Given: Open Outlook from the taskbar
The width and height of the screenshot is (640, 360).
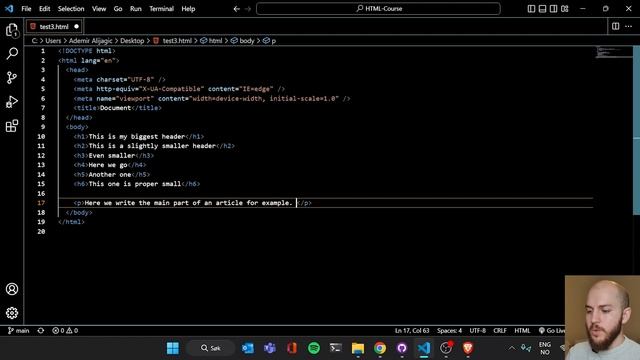Looking at the screenshot, I should (248, 348).
